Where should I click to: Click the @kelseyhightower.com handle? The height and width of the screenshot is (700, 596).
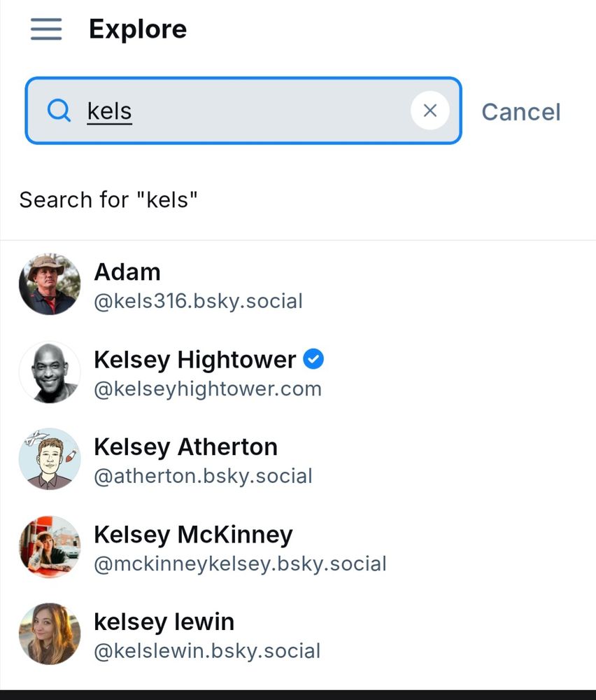pos(208,389)
